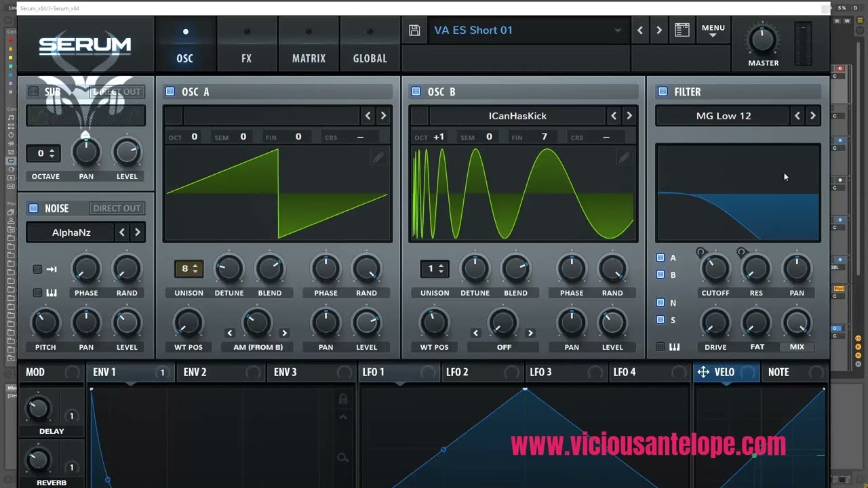
Task: Switch to the MATRIX tab
Action: [309, 45]
